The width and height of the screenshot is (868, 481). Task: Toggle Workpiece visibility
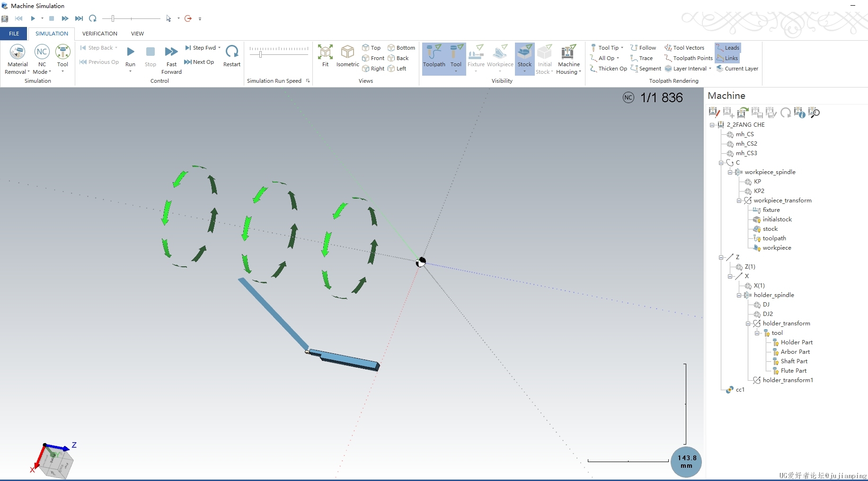[x=500, y=58]
